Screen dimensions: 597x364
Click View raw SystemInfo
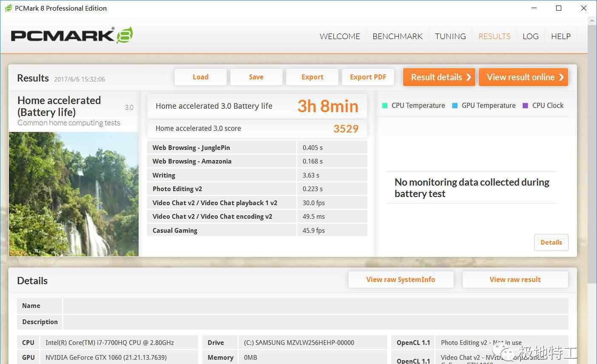[x=401, y=279]
